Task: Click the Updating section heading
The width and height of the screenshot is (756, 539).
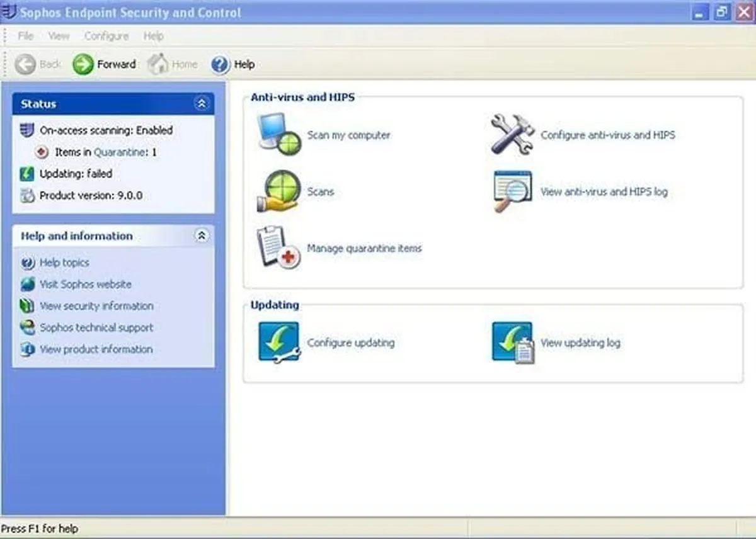Action: pos(275,305)
